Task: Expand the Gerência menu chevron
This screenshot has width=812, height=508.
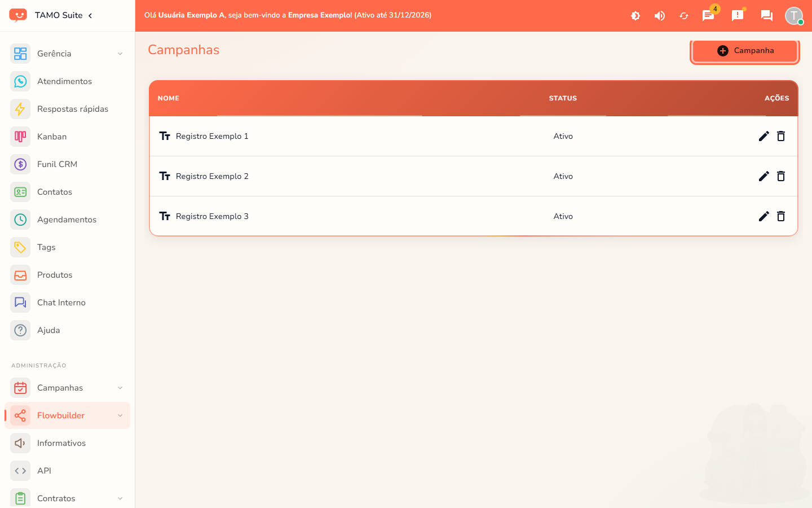Action: [120, 54]
